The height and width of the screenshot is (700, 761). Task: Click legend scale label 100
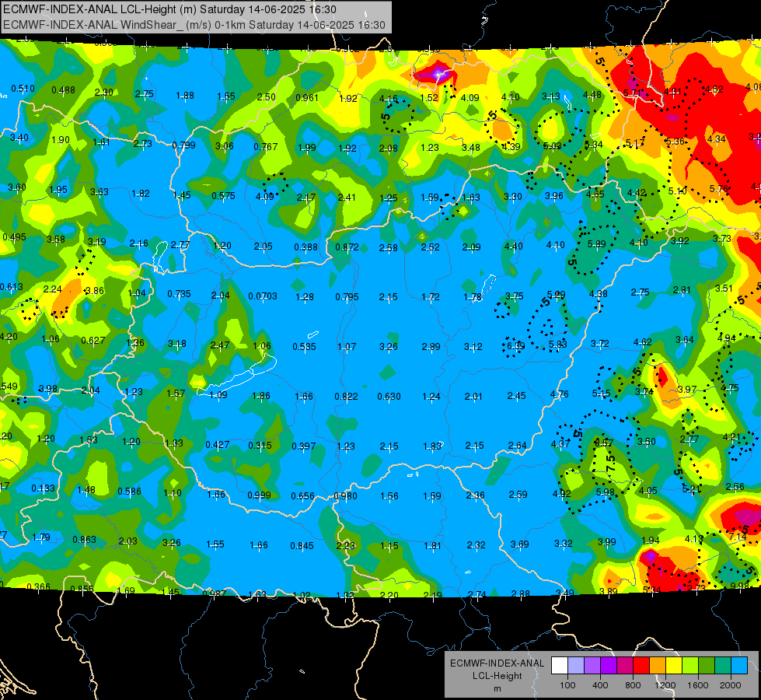[567, 685]
